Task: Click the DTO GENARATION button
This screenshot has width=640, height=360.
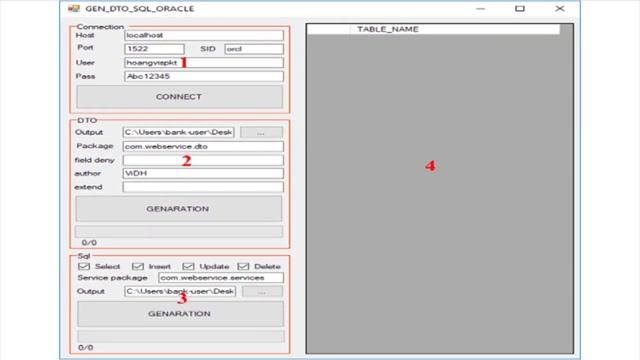Action: click(x=178, y=209)
